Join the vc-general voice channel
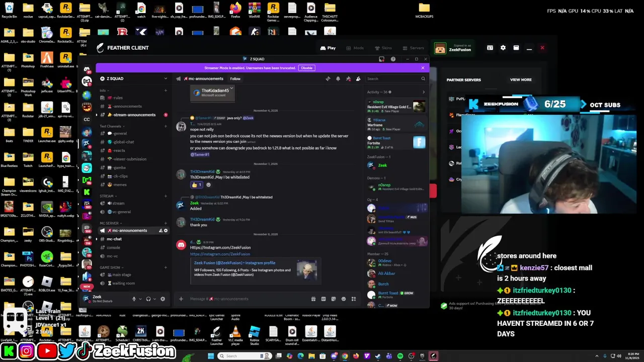 [x=133, y=212]
